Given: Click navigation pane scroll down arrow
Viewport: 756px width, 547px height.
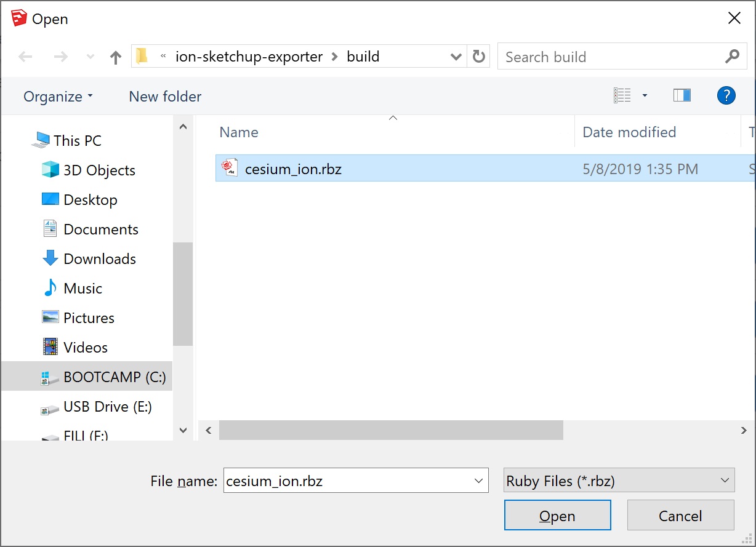Looking at the screenshot, I should [x=183, y=430].
